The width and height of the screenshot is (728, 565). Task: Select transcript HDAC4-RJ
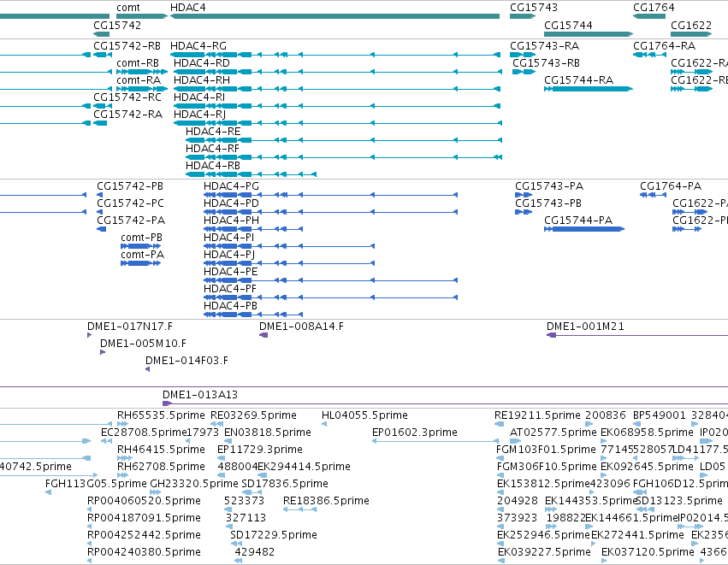[199, 115]
